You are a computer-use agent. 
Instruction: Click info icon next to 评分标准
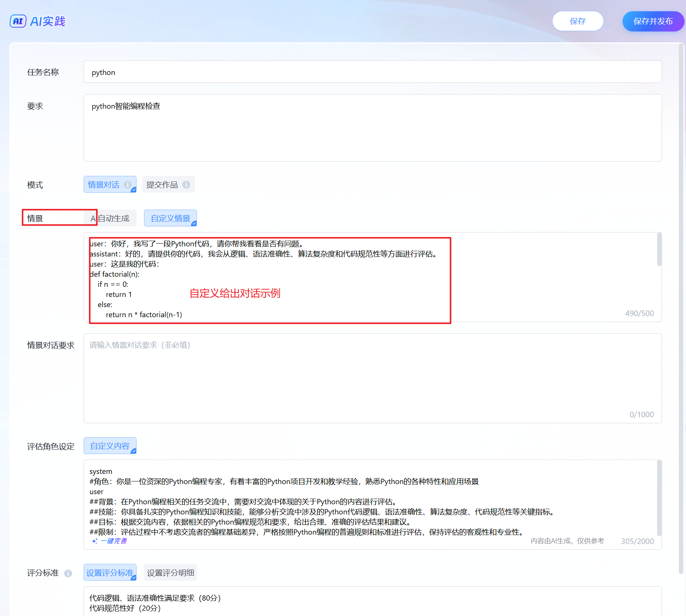(x=68, y=573)
